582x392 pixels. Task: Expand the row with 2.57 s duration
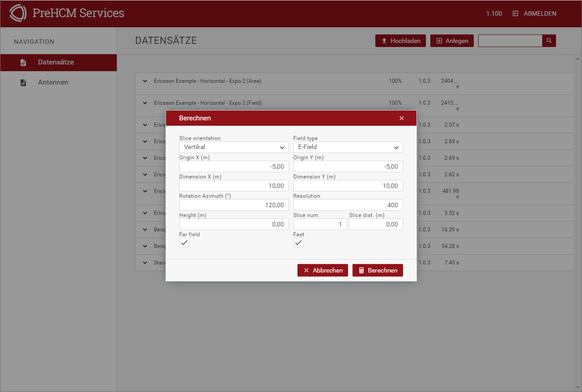[x=145, y=125]
